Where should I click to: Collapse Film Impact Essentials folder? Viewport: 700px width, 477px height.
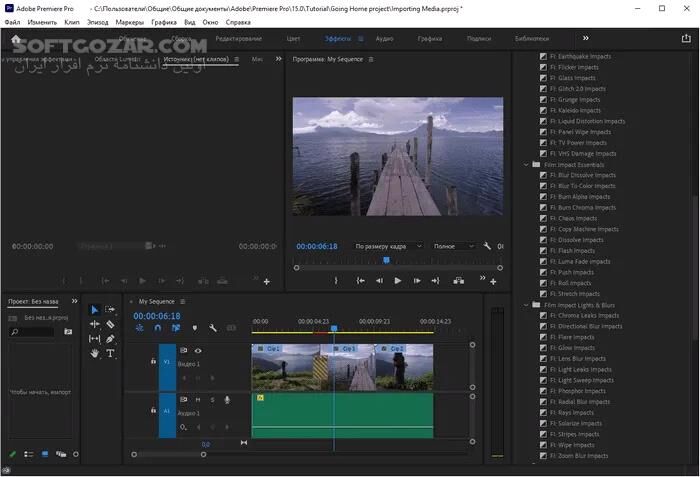pyautogui.click(x=526, y=165)
